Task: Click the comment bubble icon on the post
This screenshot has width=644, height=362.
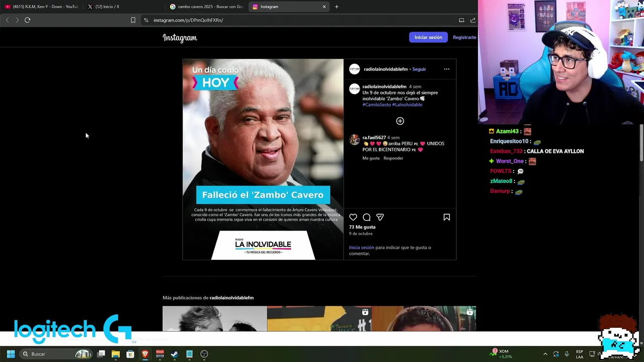Action: [367, 217]
